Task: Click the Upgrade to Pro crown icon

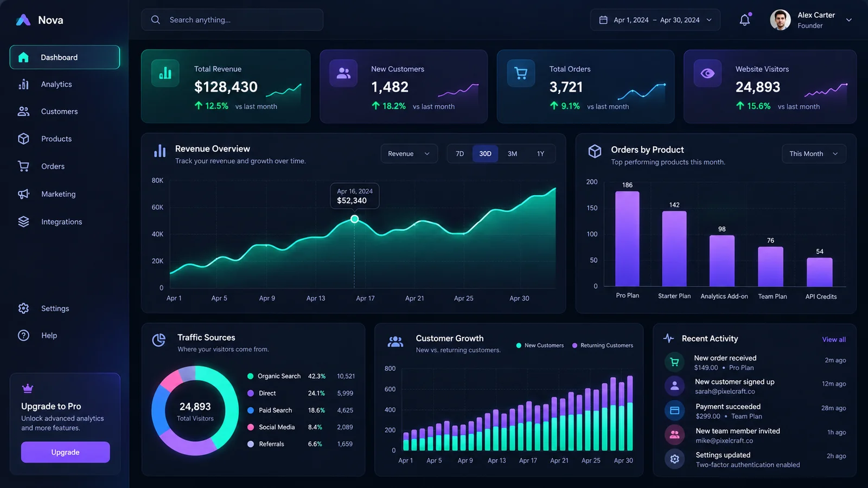Action: pos(28,388)
